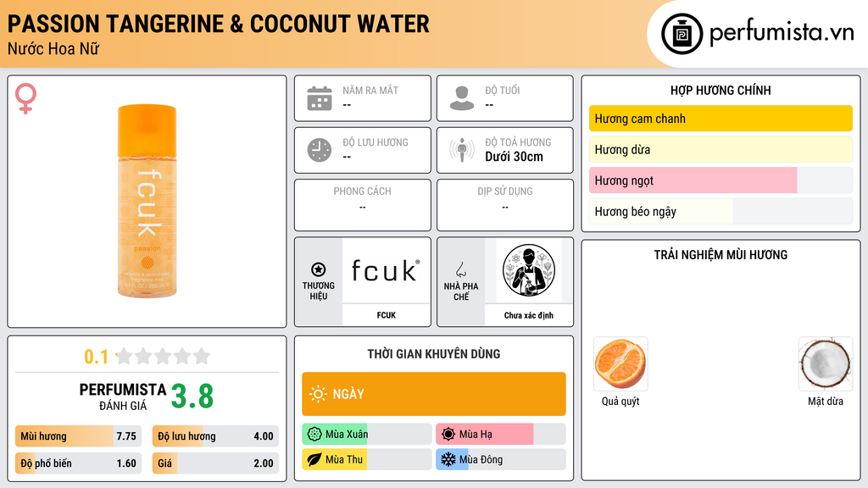This screenshot has height=488, width=868.
Task: Click the Hương cam chanh accord bar
Action: tap(721, 119)
